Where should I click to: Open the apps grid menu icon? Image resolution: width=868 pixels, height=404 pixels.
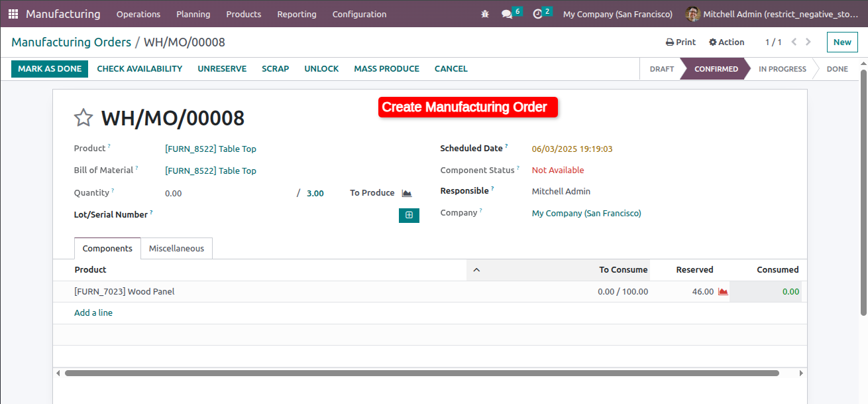(x=13, y=14)
